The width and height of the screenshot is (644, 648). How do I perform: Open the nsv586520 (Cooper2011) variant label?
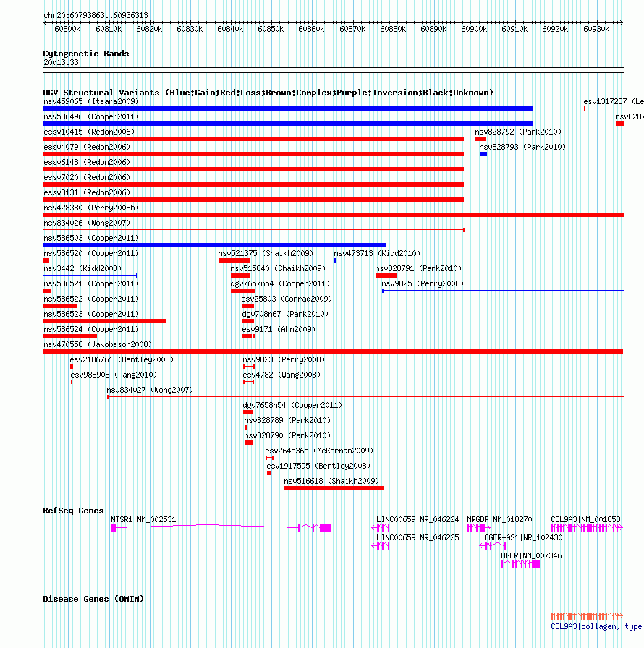click(91, 253)
